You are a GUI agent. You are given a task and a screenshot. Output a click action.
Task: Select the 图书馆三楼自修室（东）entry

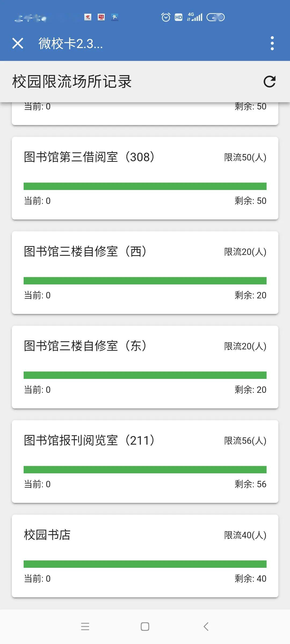pos(85,346)
